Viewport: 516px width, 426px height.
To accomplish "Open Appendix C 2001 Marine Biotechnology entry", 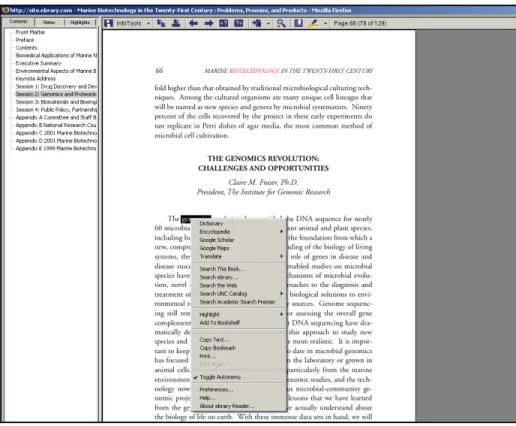I will pyautogui.click(x=56, y=133).
